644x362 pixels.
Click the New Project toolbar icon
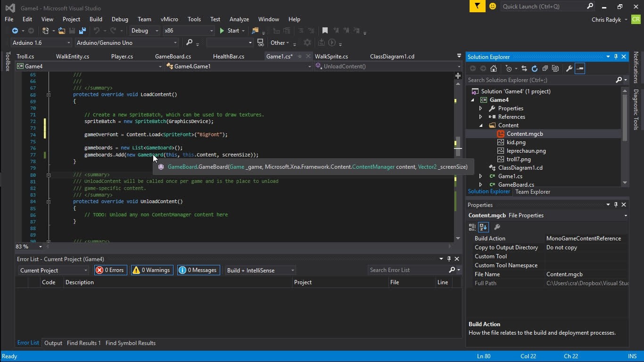click(46, 31)
